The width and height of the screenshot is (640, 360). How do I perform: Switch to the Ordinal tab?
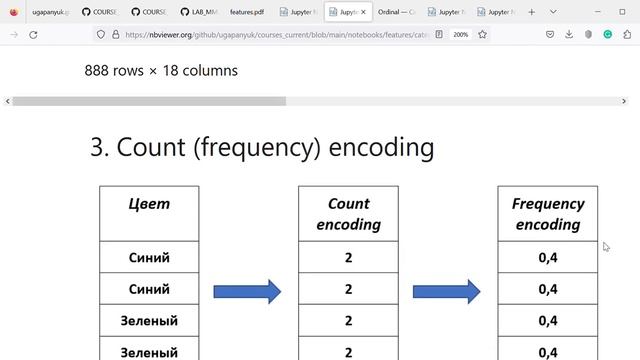click(x=396, y=12)
